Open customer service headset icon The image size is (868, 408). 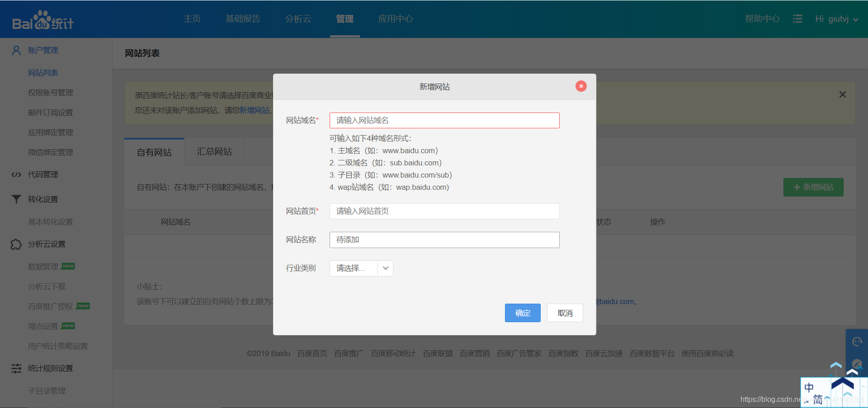pyautogui.click(x=857, y=342)
